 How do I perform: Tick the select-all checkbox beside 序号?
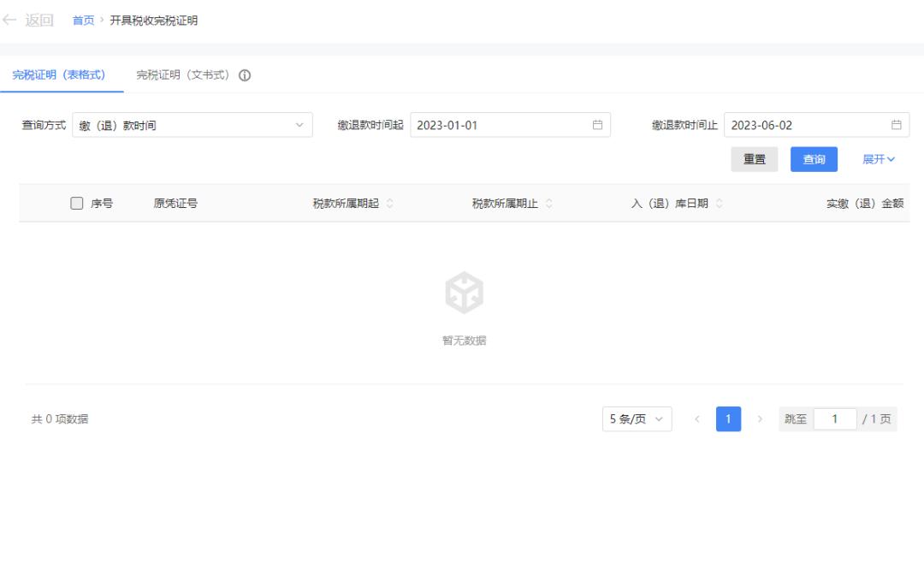coord(76,204)
